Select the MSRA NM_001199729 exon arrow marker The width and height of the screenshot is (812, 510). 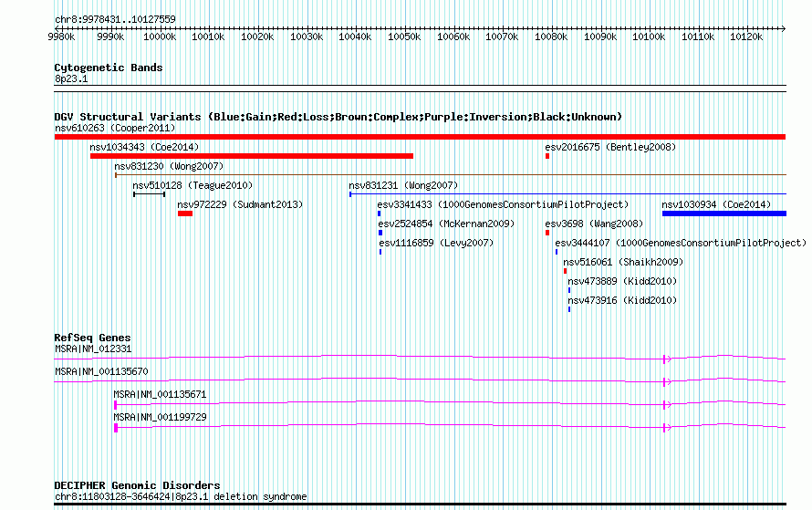(667, 427)
